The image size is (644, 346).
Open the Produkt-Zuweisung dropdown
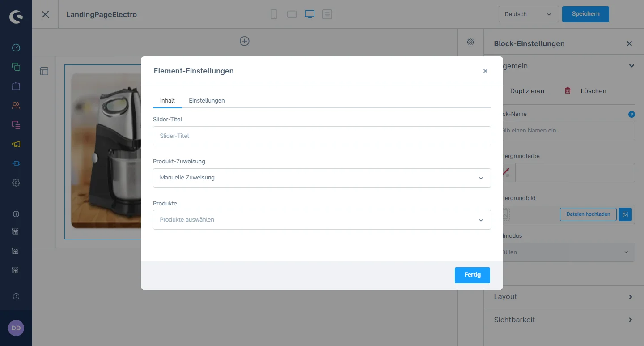322,178
